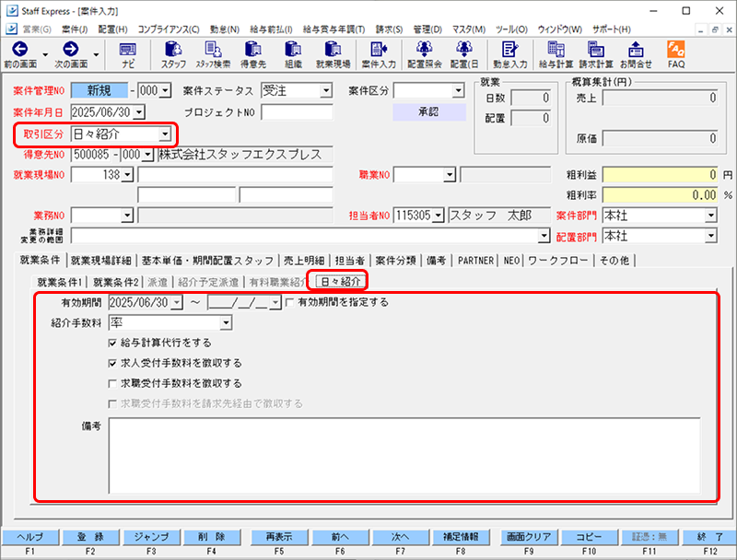Open the 組織 toolbar icon

(x=293, y=55)
